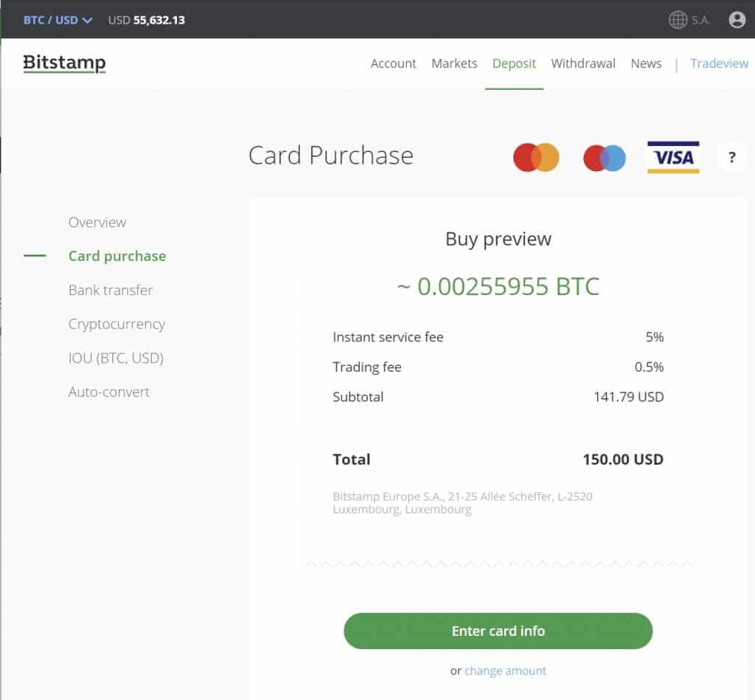Open the Cryptocurrency deposit option
755x700 pixels.
pos(116,324)
